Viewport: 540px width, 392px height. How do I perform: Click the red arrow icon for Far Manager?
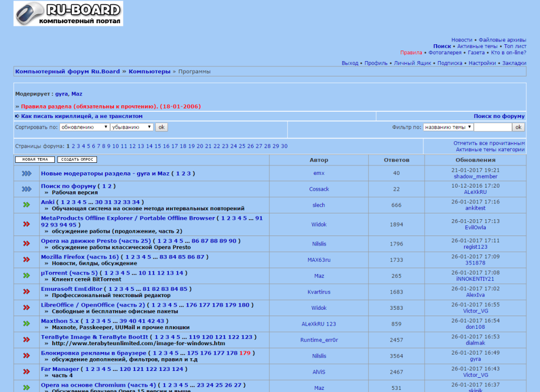tap(26, 371)
